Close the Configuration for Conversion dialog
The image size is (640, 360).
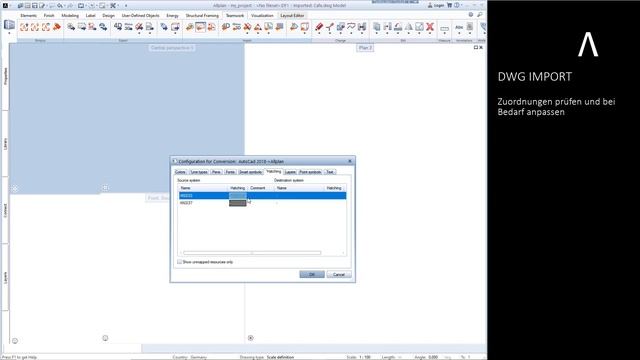click(x=350, y=161)
